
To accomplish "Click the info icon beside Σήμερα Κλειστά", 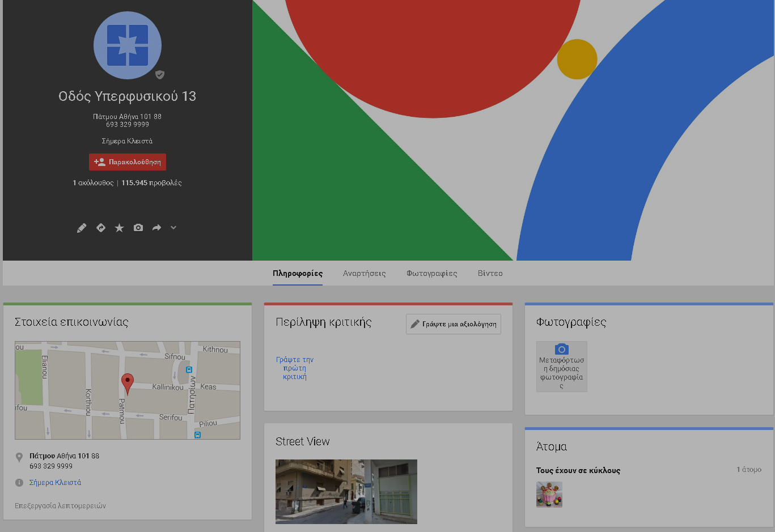I will pyautogui.click(x=19, y=483).
